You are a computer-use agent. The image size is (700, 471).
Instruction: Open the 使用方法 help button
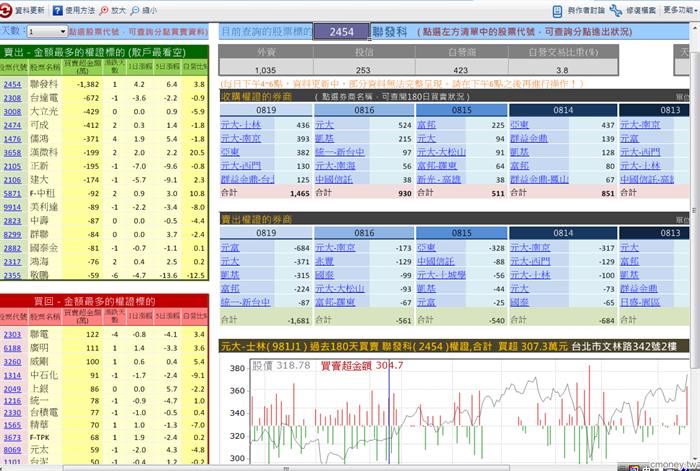[74, 10]
